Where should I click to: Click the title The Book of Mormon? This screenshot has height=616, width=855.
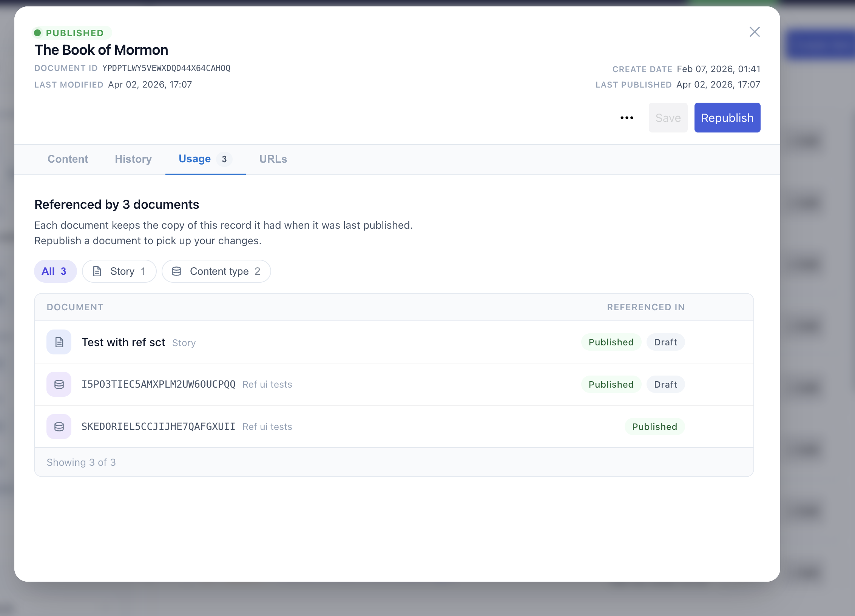(x=101, y=50)
